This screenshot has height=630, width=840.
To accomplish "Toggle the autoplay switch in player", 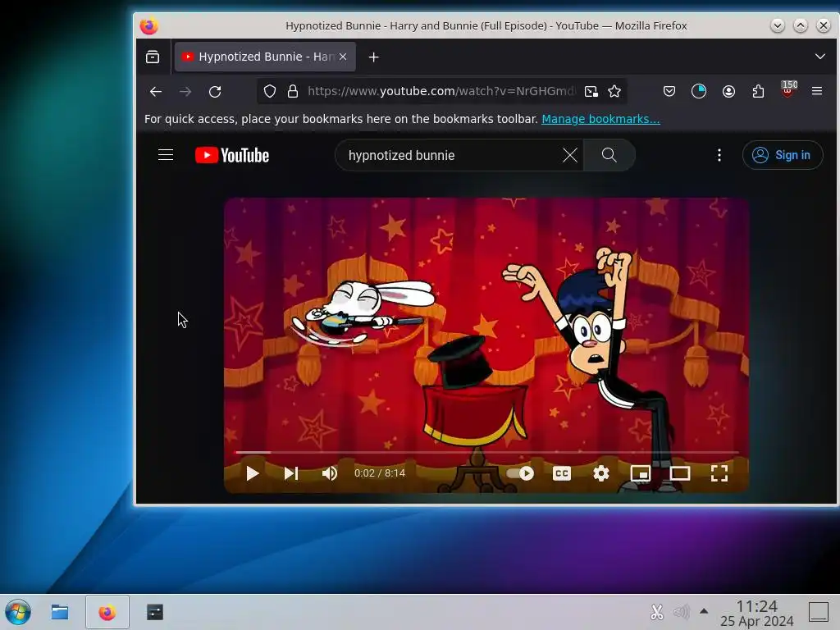I will [520, 473].
